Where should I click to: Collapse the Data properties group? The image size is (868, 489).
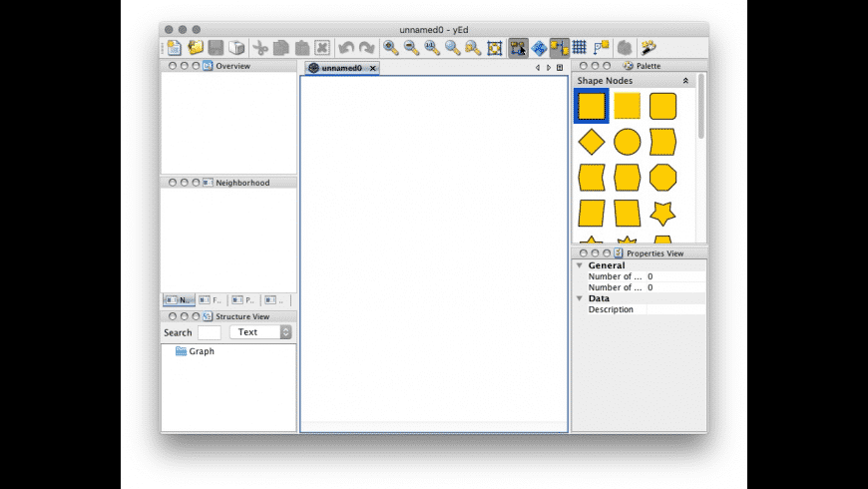click(580, 298)
